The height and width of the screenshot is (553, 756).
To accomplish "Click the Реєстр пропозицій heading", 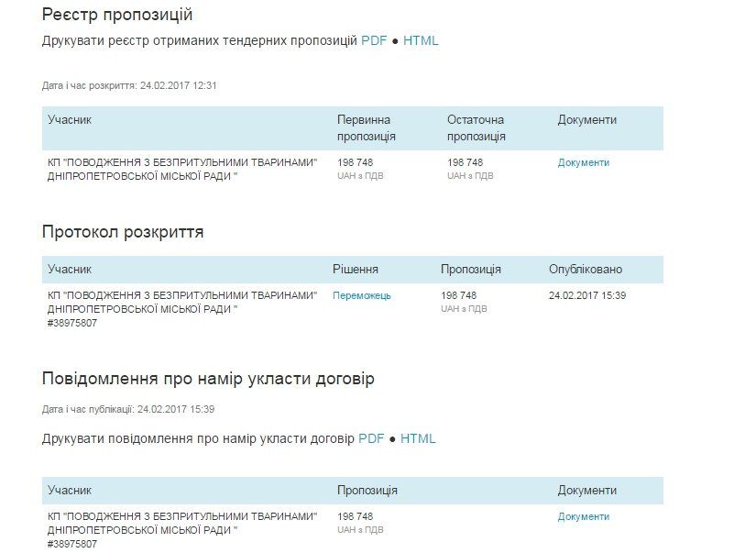I will 116,14.
